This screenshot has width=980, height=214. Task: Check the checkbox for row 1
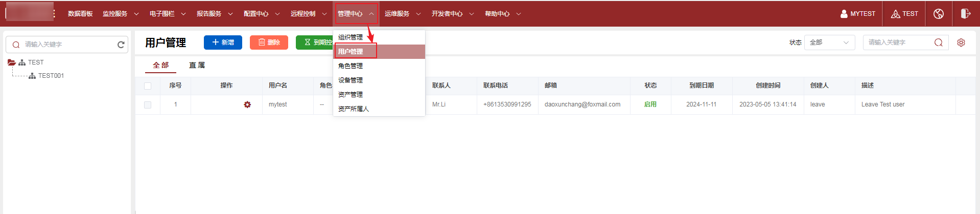tap(148, 105)
